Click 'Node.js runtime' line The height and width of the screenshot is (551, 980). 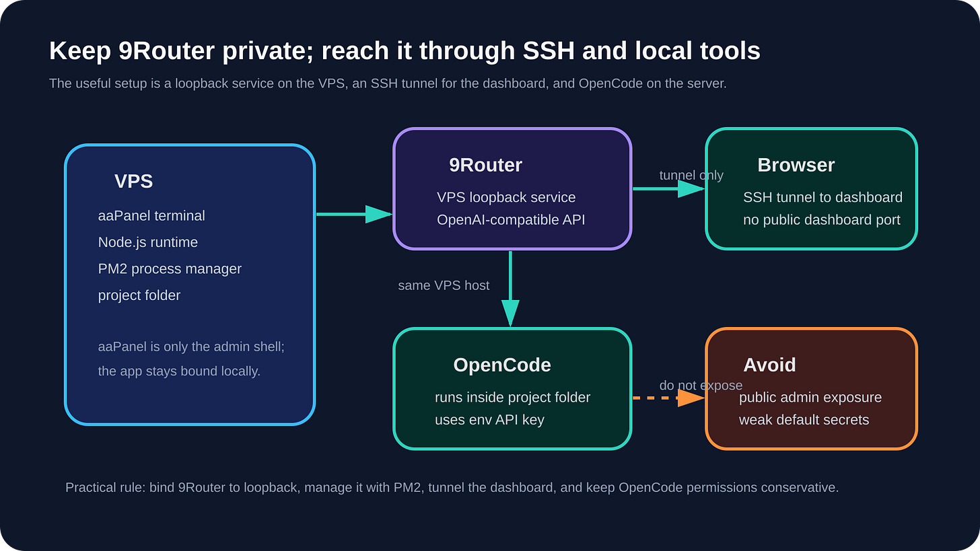coord(148,242)
